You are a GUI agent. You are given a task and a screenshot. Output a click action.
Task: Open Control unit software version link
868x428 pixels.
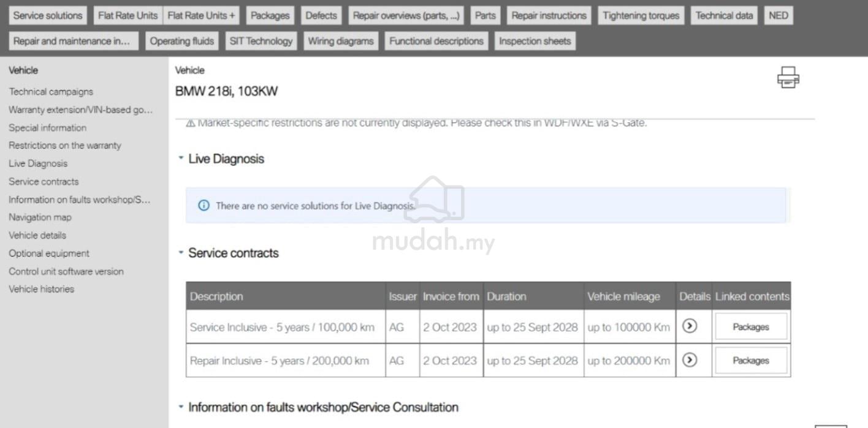tap(66, 271)
